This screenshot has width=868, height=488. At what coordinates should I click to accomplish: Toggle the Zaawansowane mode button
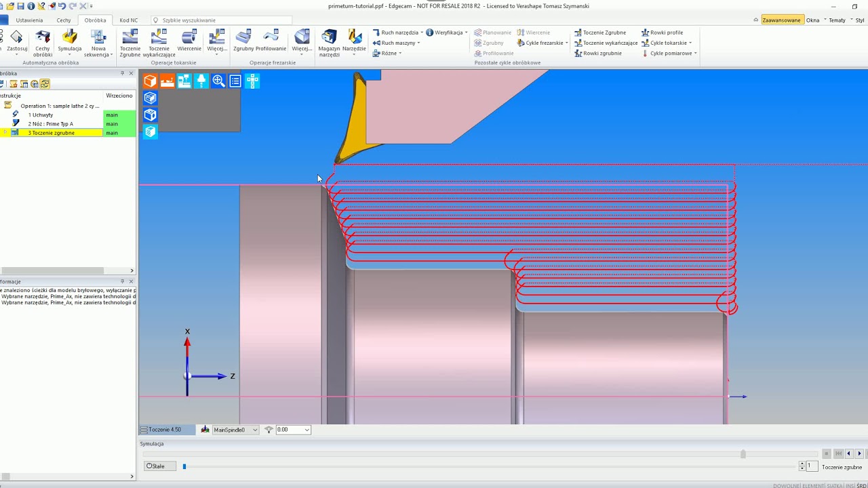point(782,20)
